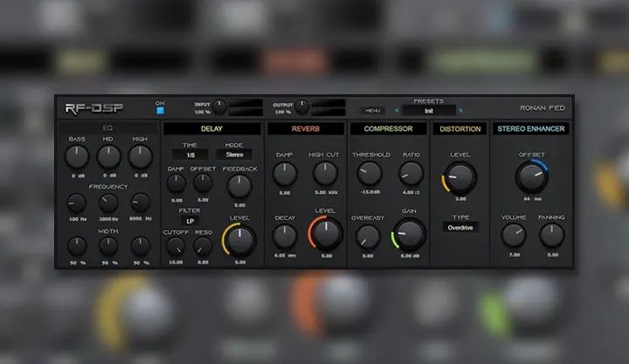Viewport: 629px width, 364px height.
Task: Go to next preset with right arrow
Action: coord(461,110)
